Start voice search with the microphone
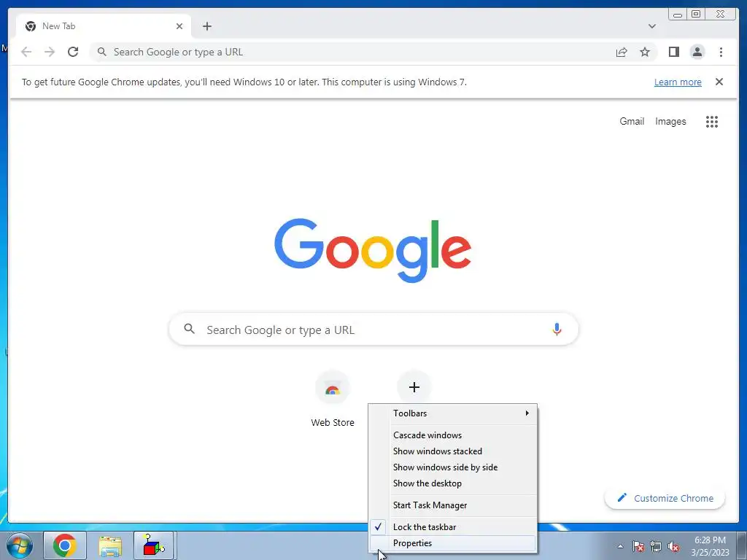 (557, 329)
